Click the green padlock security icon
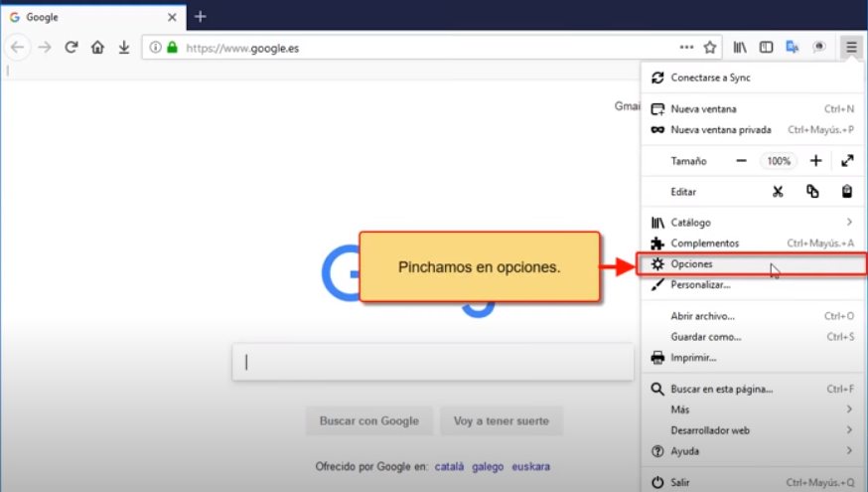Image resolution: width=868 pixels, height=492 pixels. [x=172, y=48]
